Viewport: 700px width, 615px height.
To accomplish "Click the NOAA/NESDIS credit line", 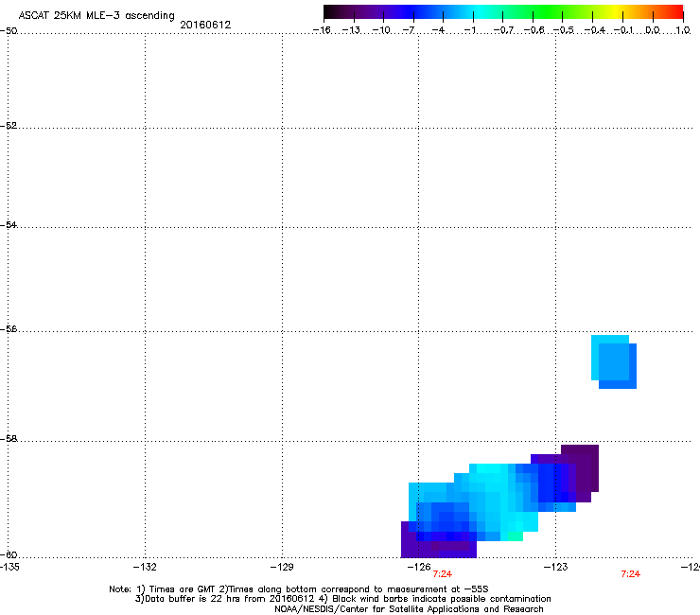I will pos(409,609).
